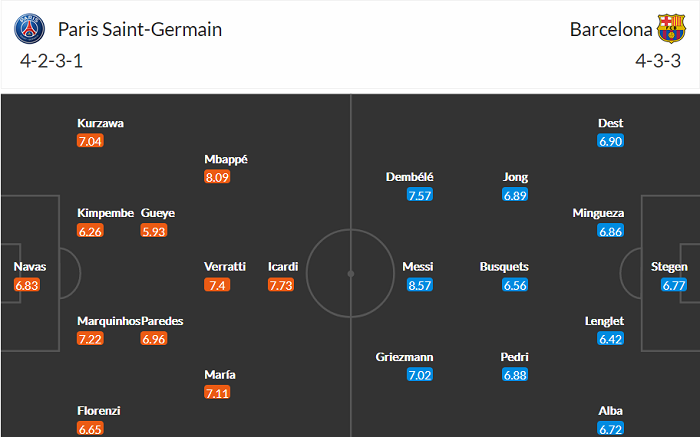The height and width of the screenshot is (437, 700).
Task: Select Icardi's 7.73 rating badge
Action: (x=282, y=285)
